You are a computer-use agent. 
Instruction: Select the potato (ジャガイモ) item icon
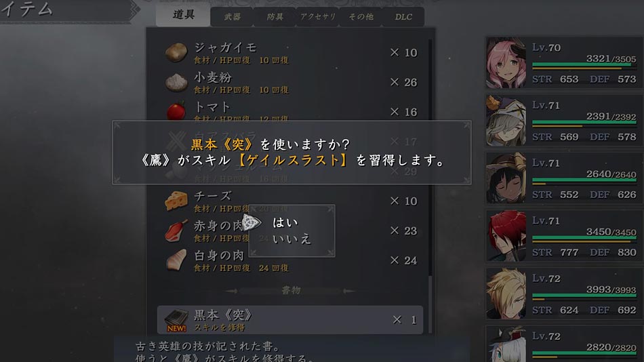pyautogui.click(x=176, y=52)
